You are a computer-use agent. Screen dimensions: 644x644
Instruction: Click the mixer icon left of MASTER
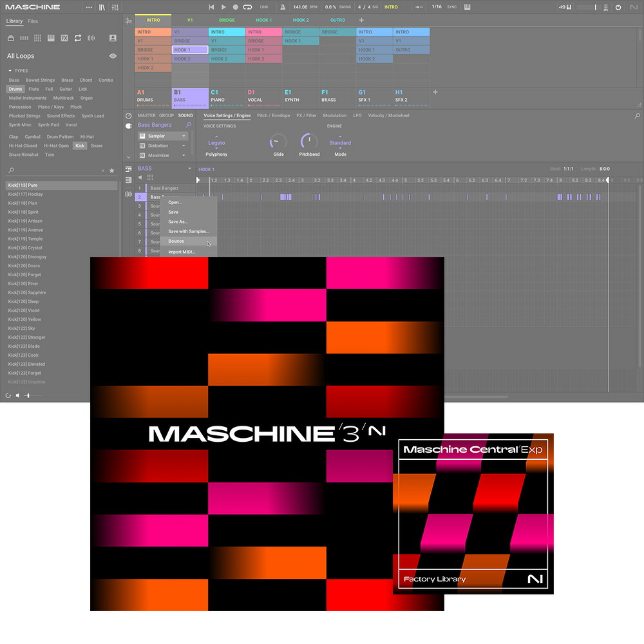(127, 115)
